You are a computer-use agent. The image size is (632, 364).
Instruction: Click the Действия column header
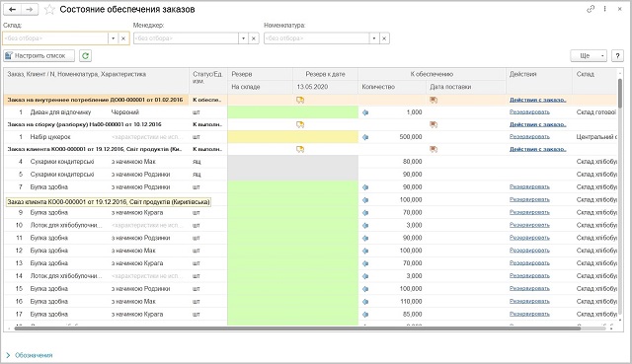539,81
